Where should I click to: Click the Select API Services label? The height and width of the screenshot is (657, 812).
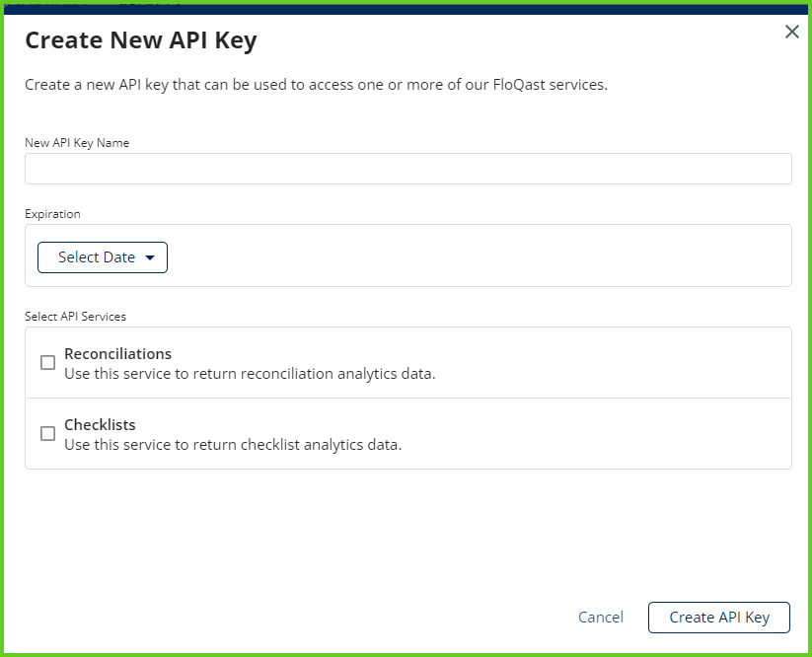pos(76,317)
